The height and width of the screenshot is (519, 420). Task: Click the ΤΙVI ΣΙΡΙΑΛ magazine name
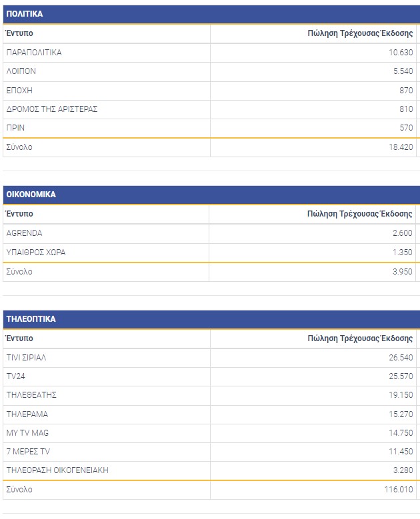point(26,358)
